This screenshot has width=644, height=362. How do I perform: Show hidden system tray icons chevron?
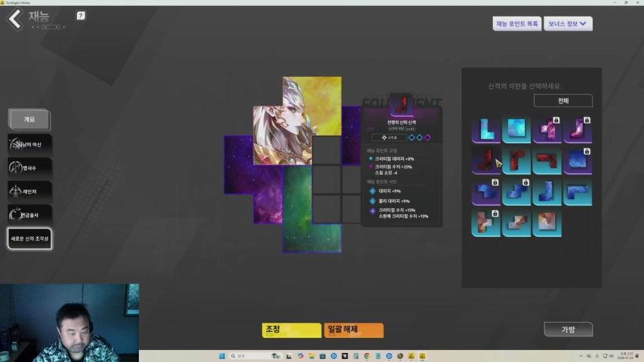point(581,356)
